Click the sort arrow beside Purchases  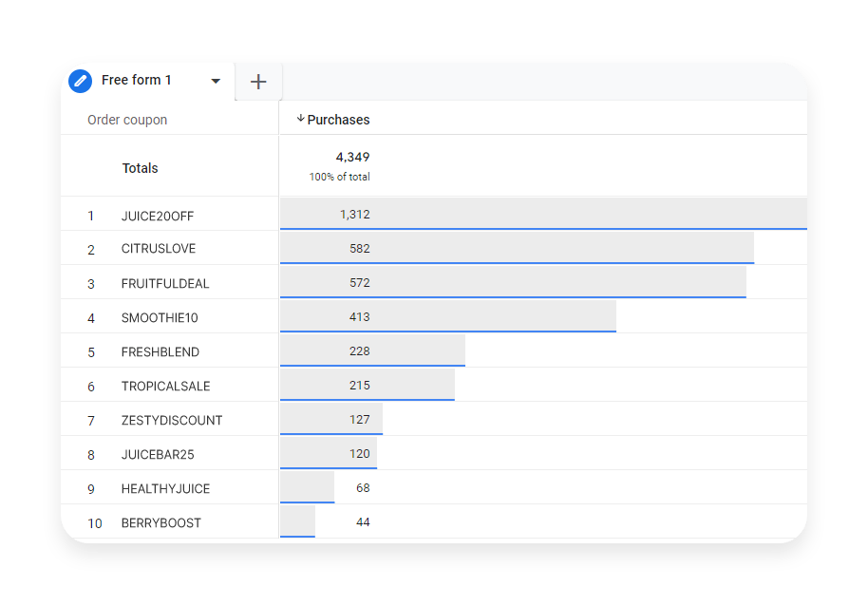[x=302, y=119]
